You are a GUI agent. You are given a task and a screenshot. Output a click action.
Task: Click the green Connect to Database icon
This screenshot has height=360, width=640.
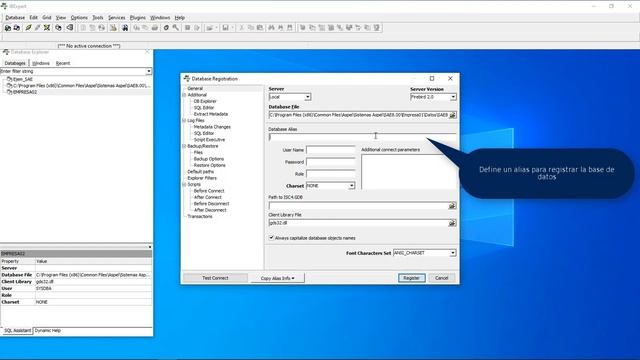pos(28,28)
